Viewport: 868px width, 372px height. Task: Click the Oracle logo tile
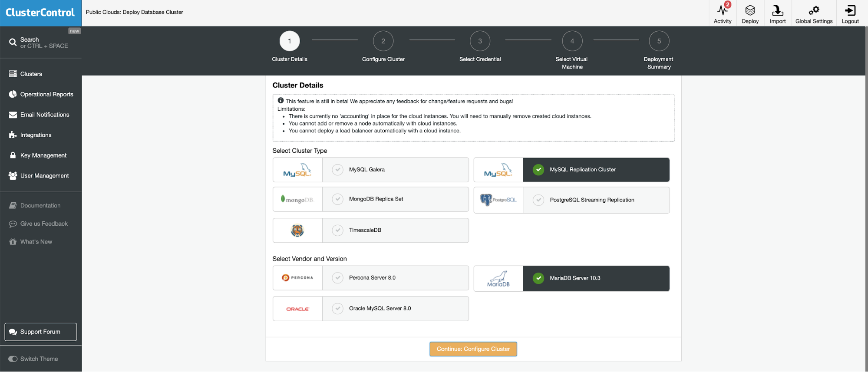pos(297,309)
